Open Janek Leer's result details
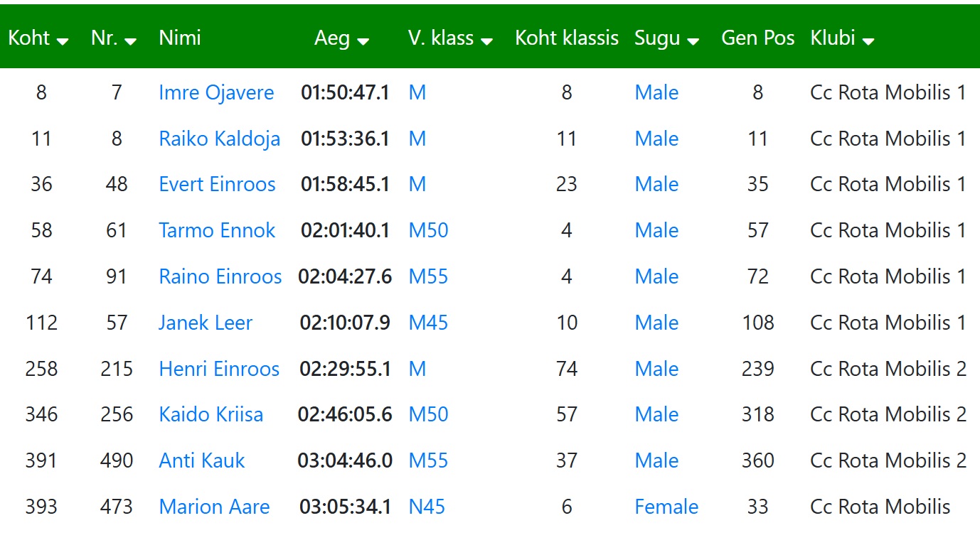 (206, 323)
